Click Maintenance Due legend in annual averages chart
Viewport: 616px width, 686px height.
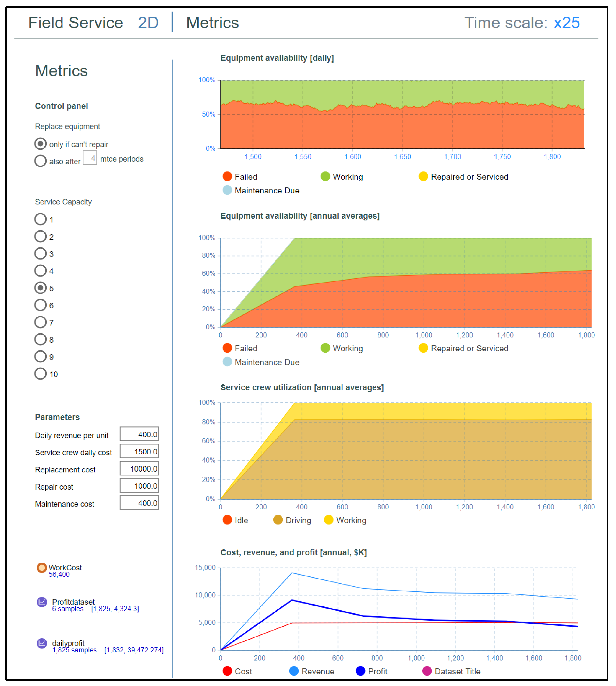pos(227,362)
